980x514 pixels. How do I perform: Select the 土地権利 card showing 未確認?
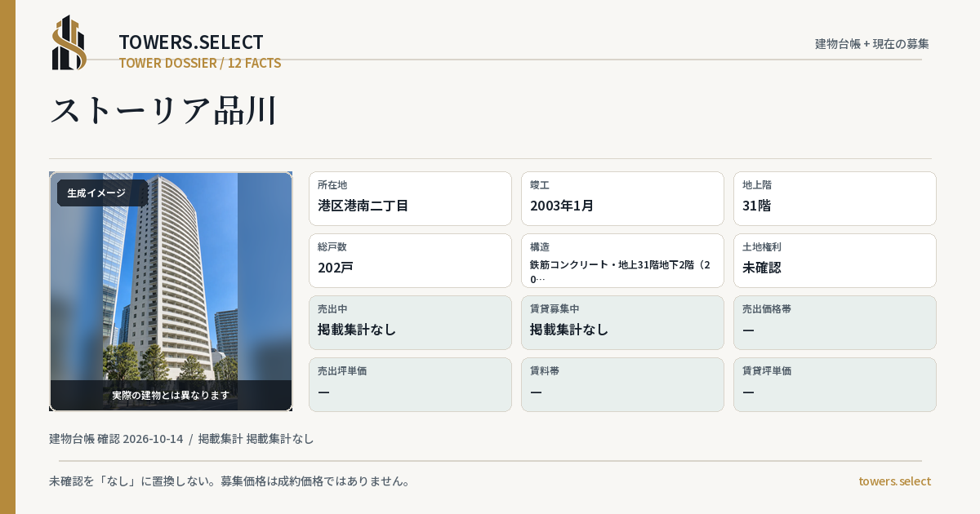[x=835, y=260]
